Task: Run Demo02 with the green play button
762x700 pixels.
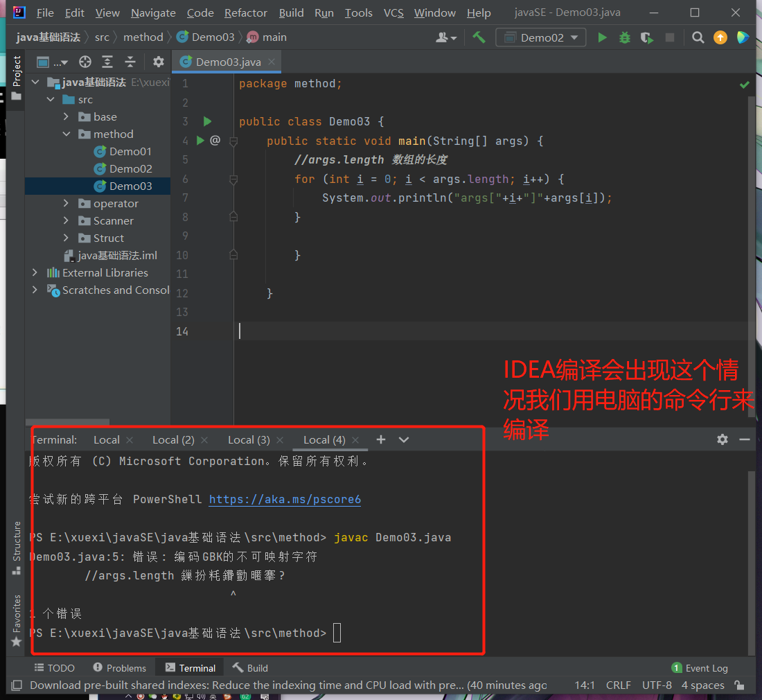Action: (x=601, y=37)
